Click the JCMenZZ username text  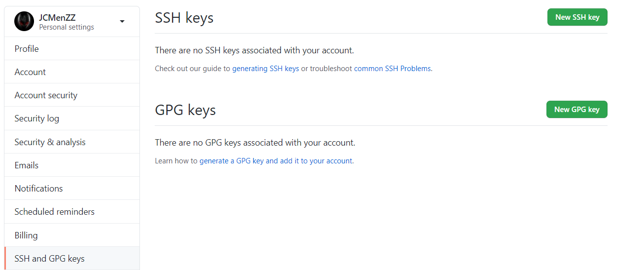(x=57, y=18)
